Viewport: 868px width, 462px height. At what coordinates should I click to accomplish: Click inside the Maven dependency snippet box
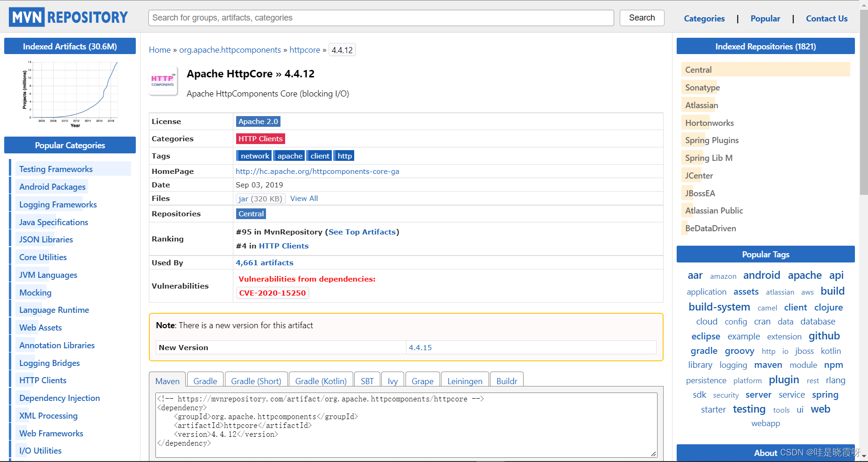[406, 425]
